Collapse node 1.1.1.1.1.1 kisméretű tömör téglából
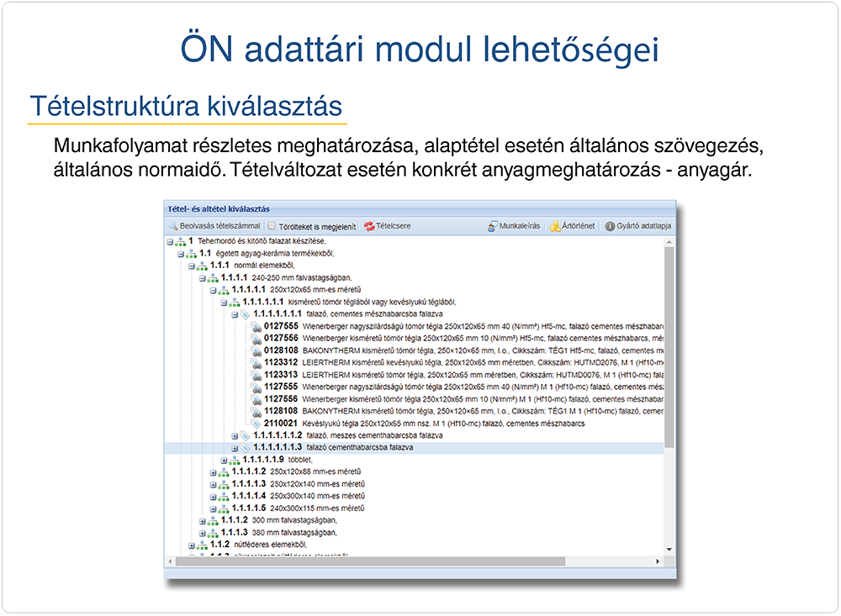 224,303
